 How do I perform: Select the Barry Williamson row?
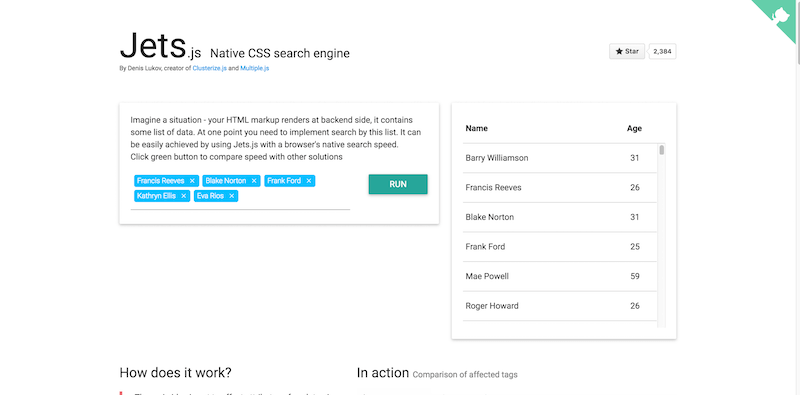pos(560,158)
